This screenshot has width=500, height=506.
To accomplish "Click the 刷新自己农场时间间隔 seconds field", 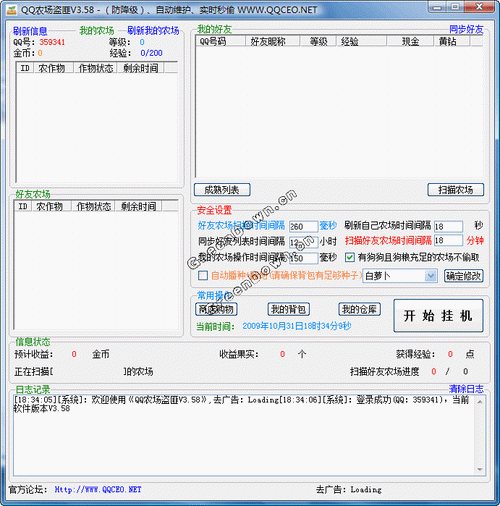I will click(448, 226).
